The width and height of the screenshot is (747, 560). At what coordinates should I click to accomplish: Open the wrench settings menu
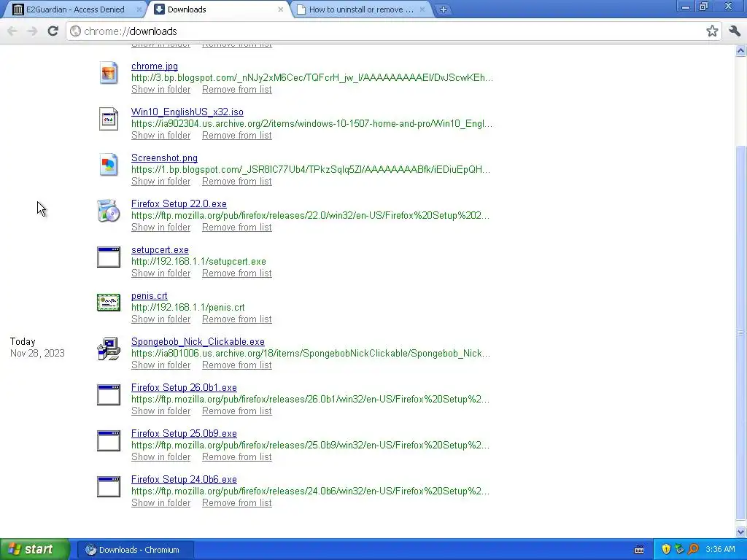[x=735, y=31]
